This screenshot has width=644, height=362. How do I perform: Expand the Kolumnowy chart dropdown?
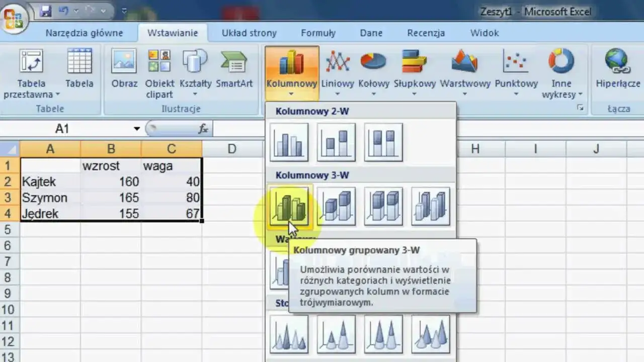pos(291,94)
